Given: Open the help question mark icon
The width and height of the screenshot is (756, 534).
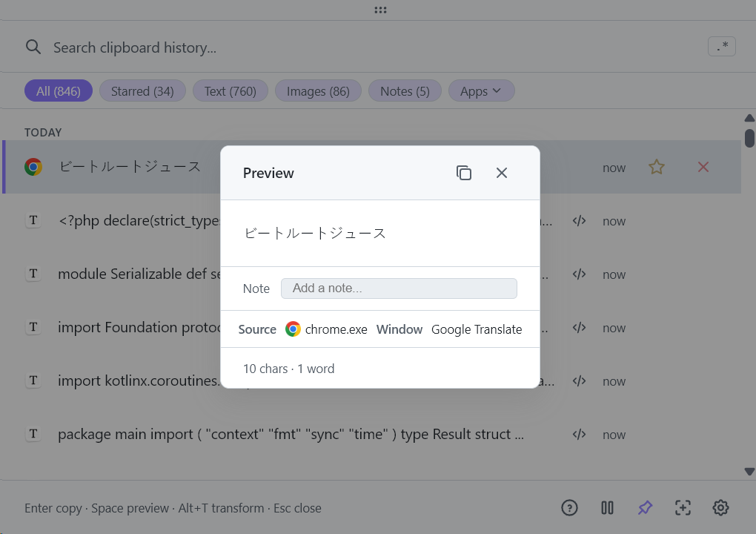Looking at the screenshot, I should point(569,508).
